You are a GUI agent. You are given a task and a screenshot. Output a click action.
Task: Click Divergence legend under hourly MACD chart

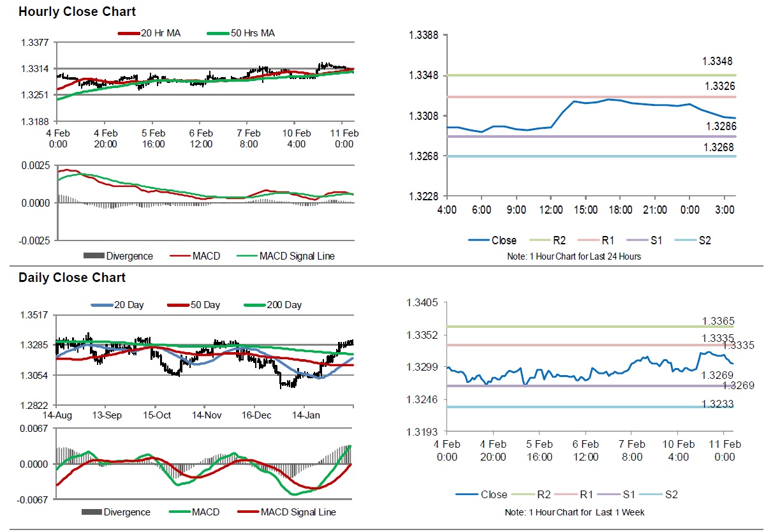(118, 256)
